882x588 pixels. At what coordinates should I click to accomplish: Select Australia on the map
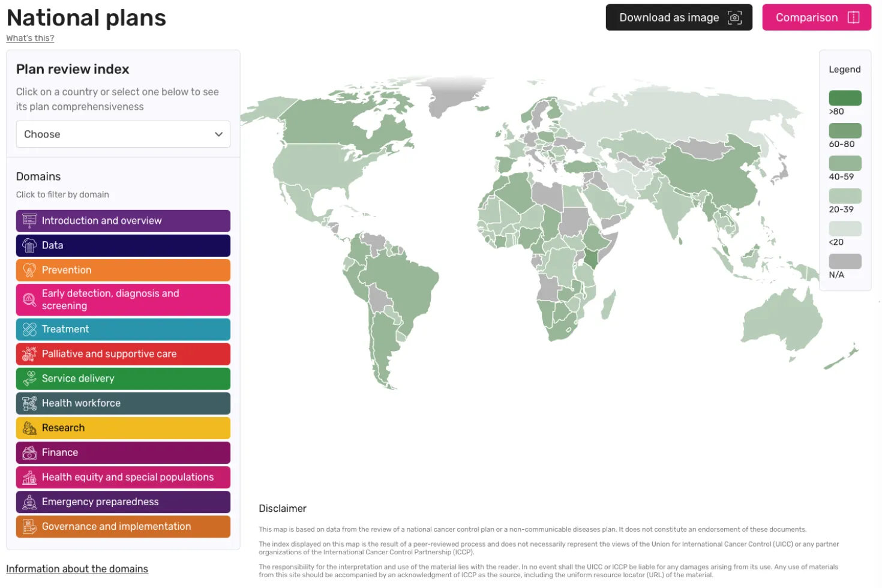783,318
